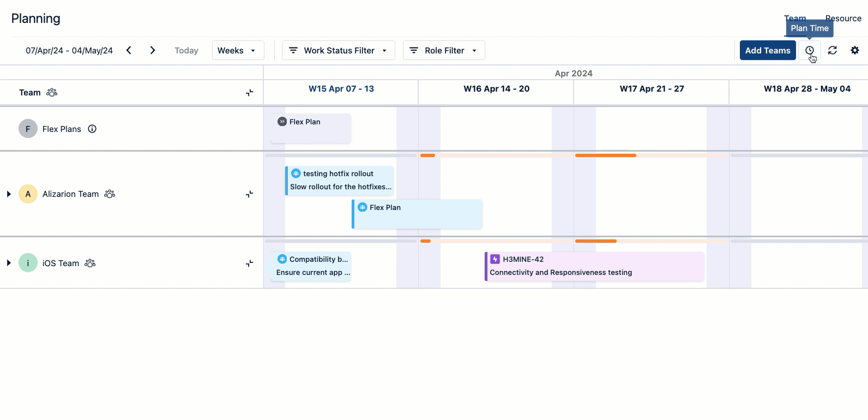Image resolution: width=868 pixels, height=420 pixels.
Task: Select the Team tab
Action: [x=795, y=18]
